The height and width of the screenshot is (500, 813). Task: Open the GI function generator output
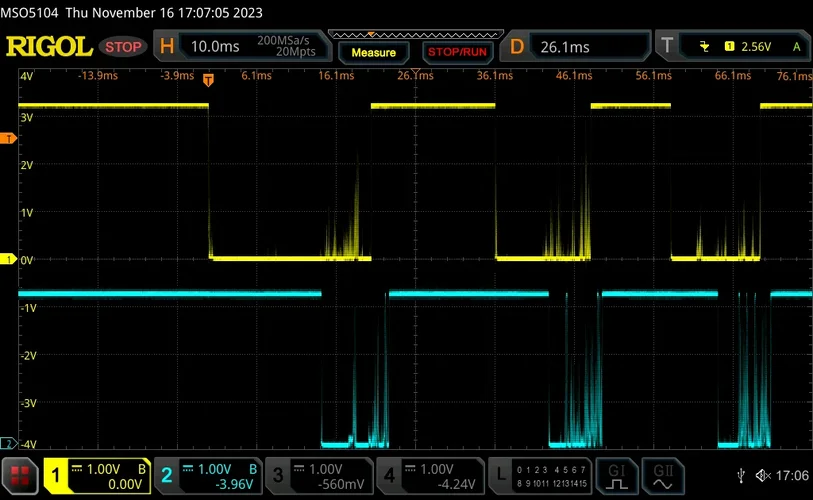pyautogui.click(x=615, y=476)
